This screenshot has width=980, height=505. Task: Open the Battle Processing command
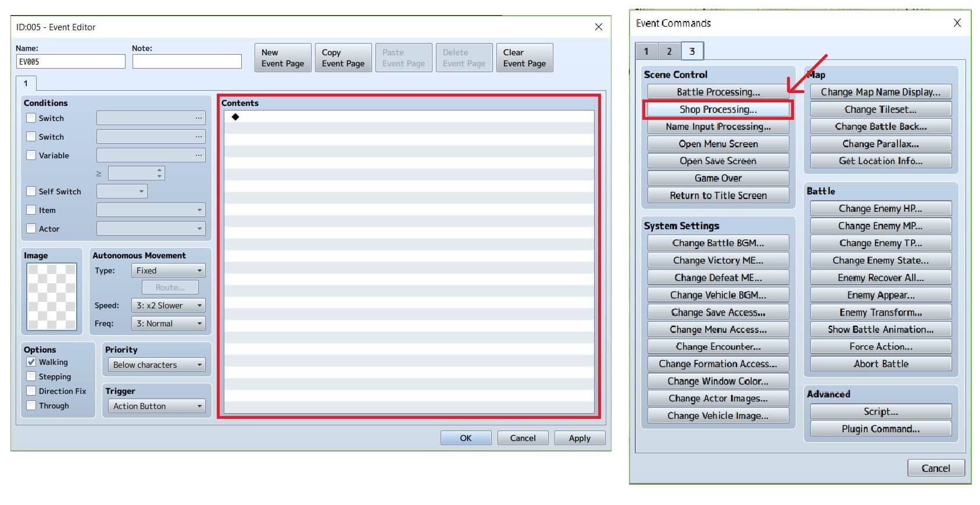pos(718,92)
